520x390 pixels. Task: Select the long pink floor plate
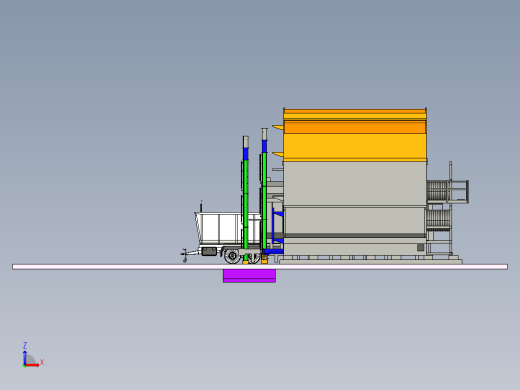click(260, 267)
